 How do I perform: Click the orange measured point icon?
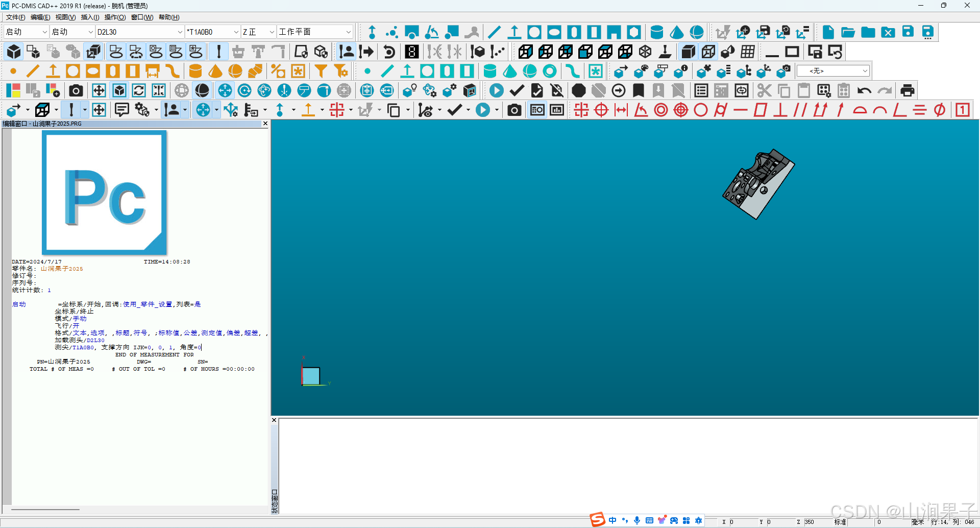tap(13, 71)
